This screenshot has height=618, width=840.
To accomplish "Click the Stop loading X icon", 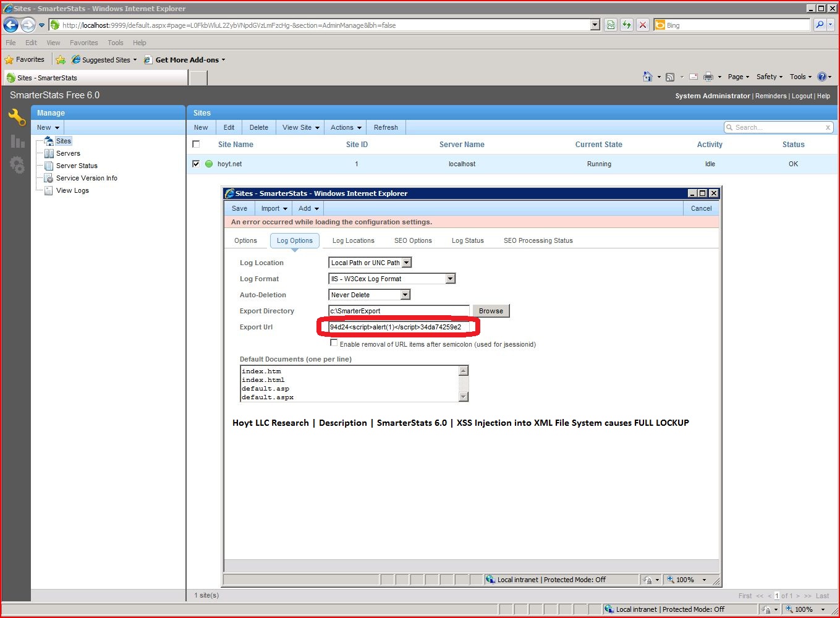I will [x=643, y=25].
